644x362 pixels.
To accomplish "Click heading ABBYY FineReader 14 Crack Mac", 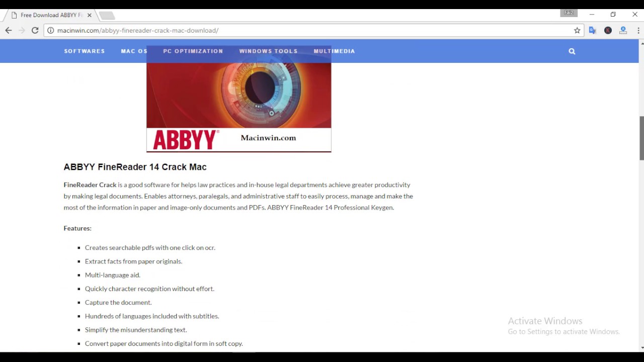I will tap(135, 167).
